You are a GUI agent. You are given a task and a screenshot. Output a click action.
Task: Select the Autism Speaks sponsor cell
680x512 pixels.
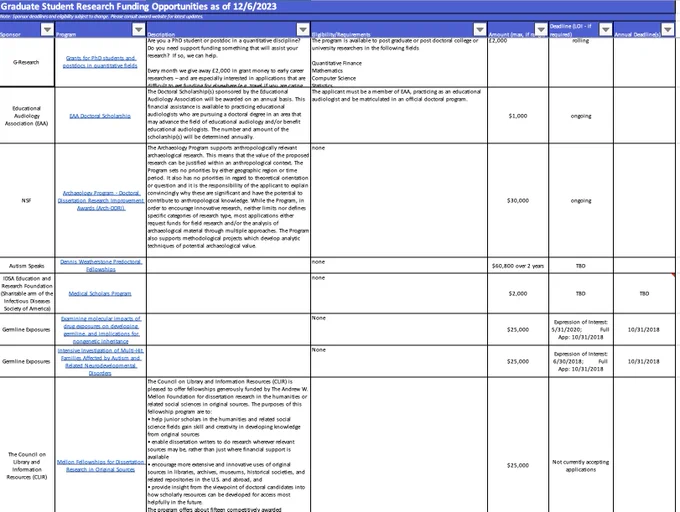(27, 266)
